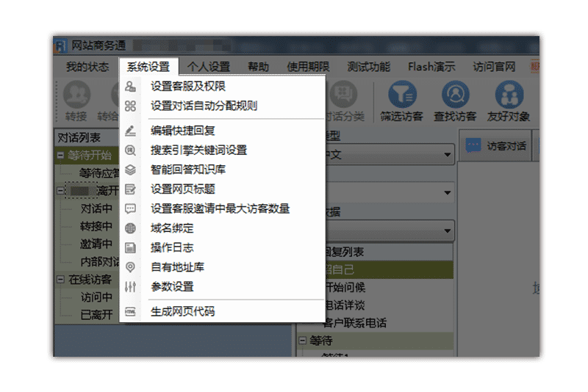588x392 pixels.
Task: Collapse the 等待 group in reply list
Action: (302, 341)
